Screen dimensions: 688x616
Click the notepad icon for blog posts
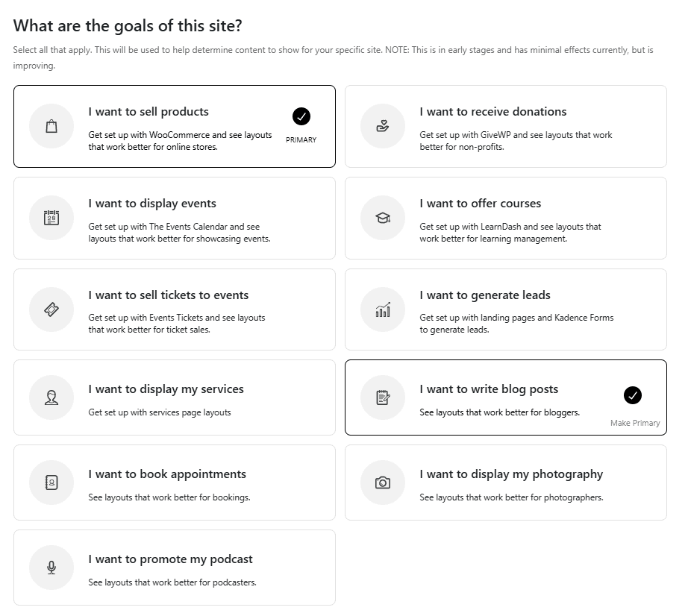click(382, 397)
